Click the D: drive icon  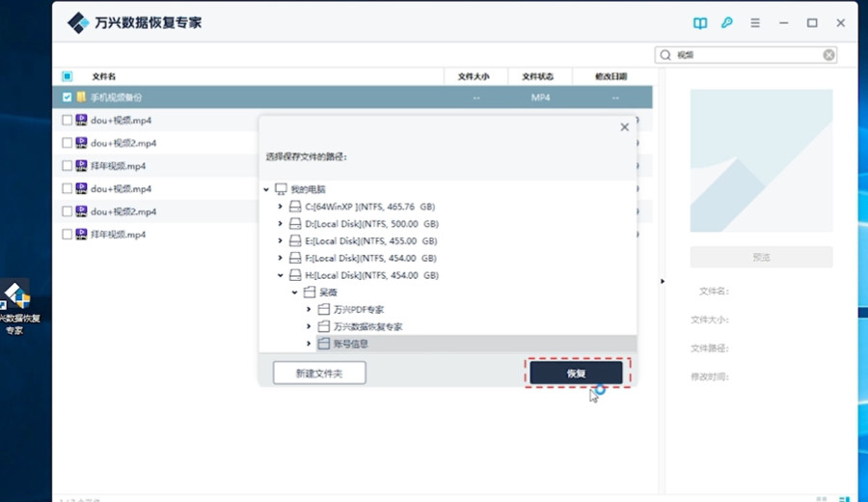pyautogui.click(x=296, y=224)
